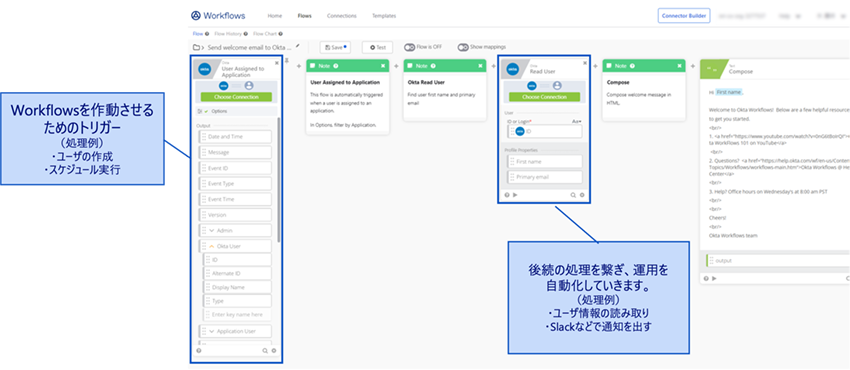
Task: Toggle the Flow is OFF switch
Action: [409, 47]
